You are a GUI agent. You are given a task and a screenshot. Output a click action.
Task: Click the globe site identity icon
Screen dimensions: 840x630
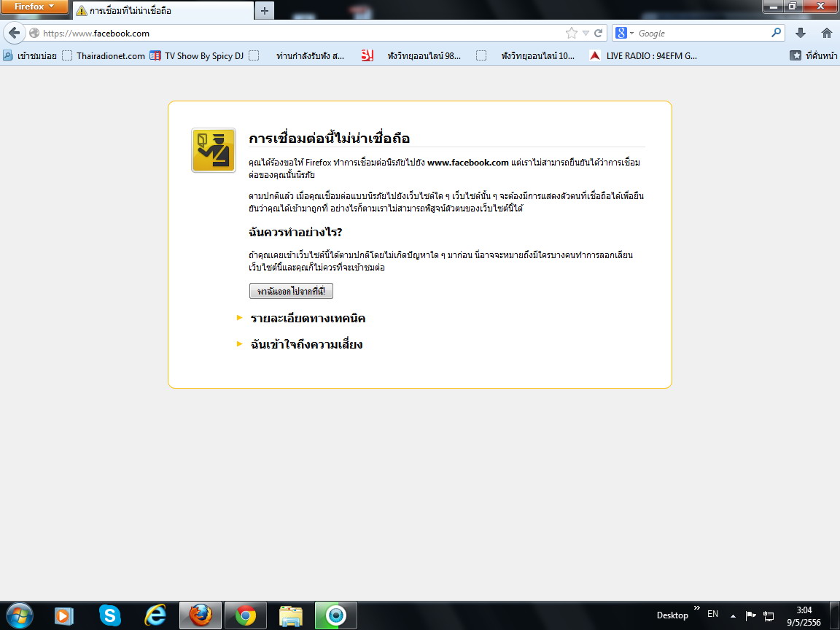click(x=34, y=34)
